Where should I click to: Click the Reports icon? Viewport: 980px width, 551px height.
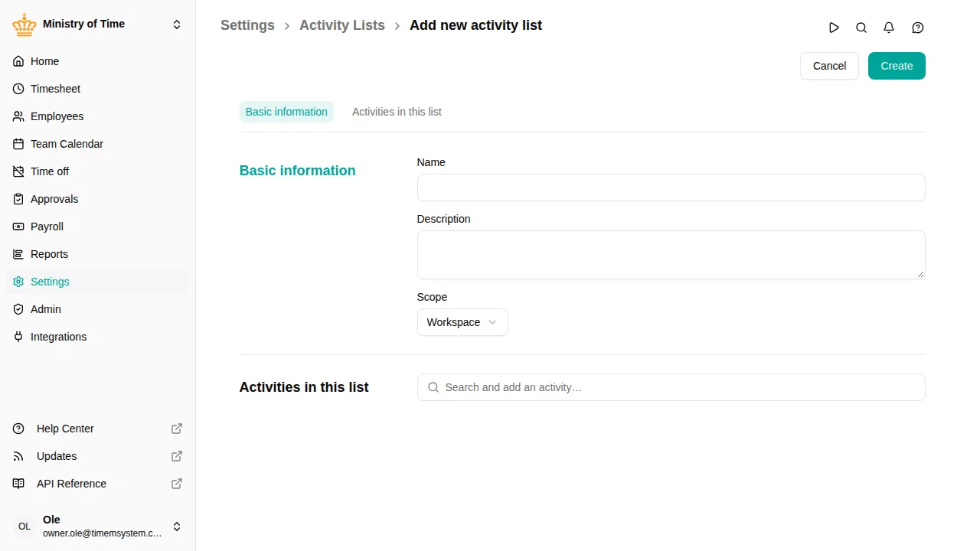tap(18, 254)
